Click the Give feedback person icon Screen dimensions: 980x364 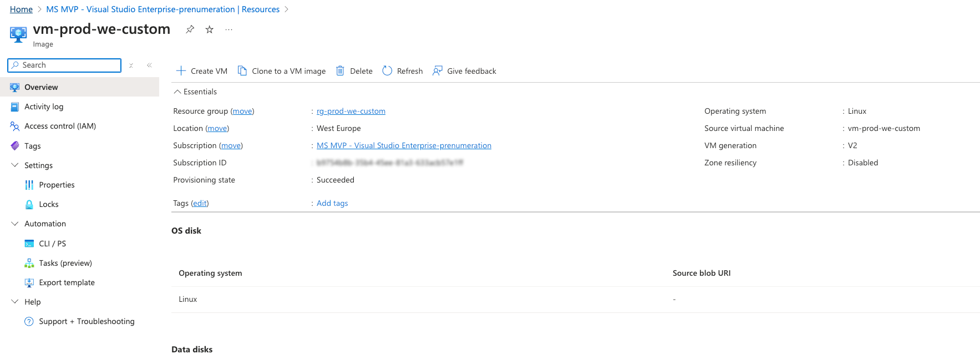tap(438, 70)
